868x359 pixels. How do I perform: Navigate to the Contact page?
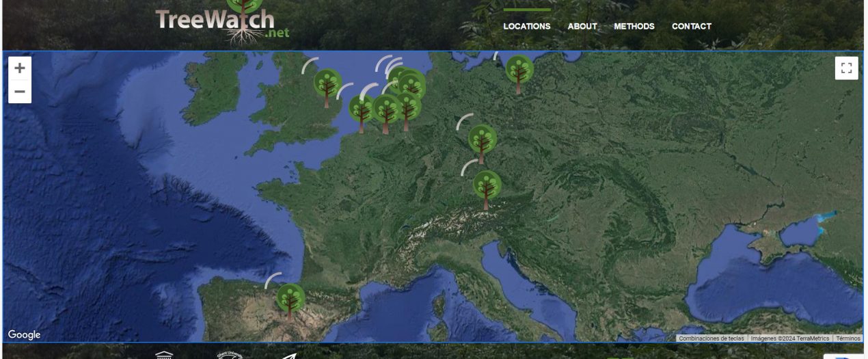691,27
